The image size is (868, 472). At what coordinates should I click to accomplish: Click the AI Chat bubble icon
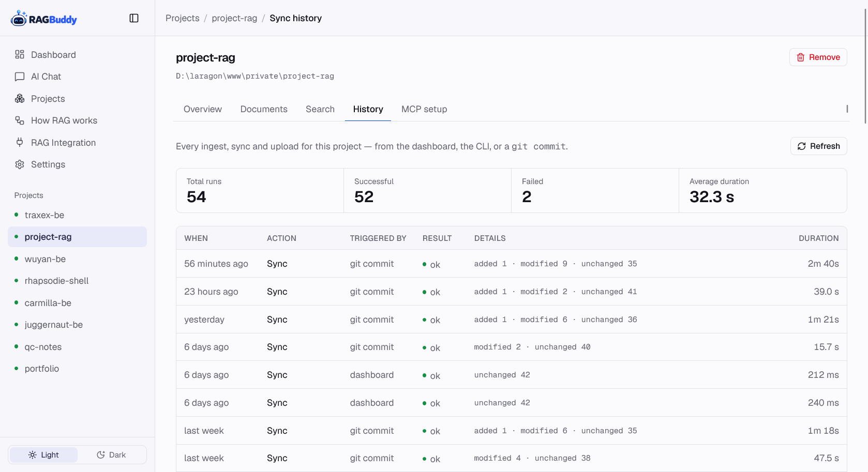tap(20, 77)
